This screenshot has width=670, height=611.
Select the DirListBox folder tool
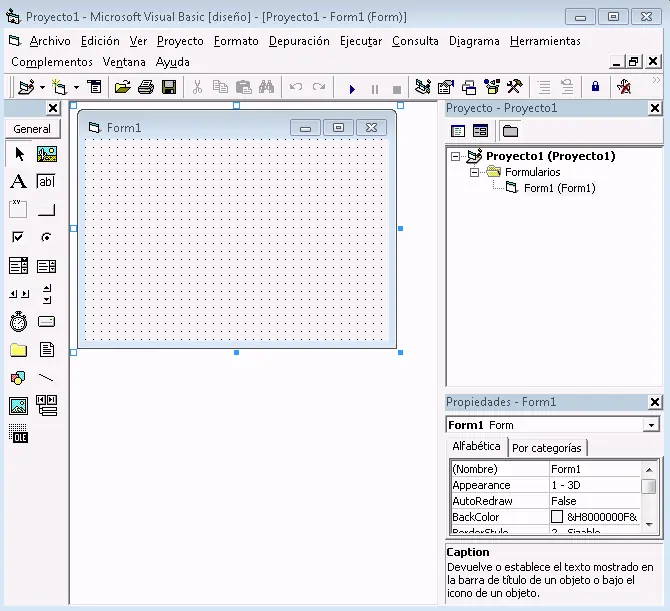[18, 350]
